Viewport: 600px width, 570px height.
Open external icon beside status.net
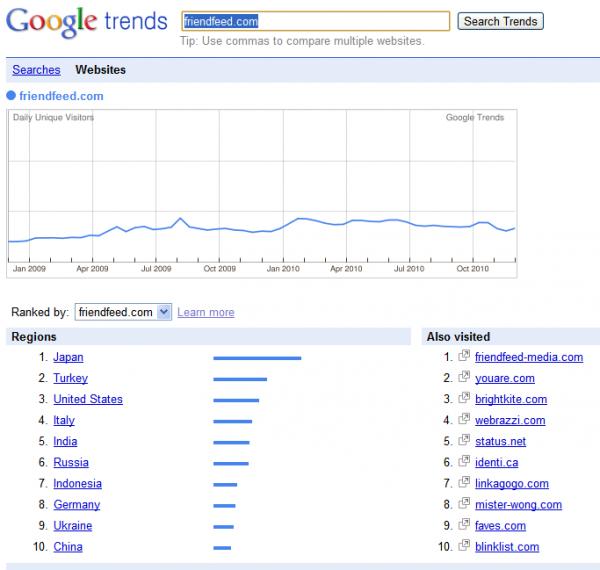pos(464,440)
